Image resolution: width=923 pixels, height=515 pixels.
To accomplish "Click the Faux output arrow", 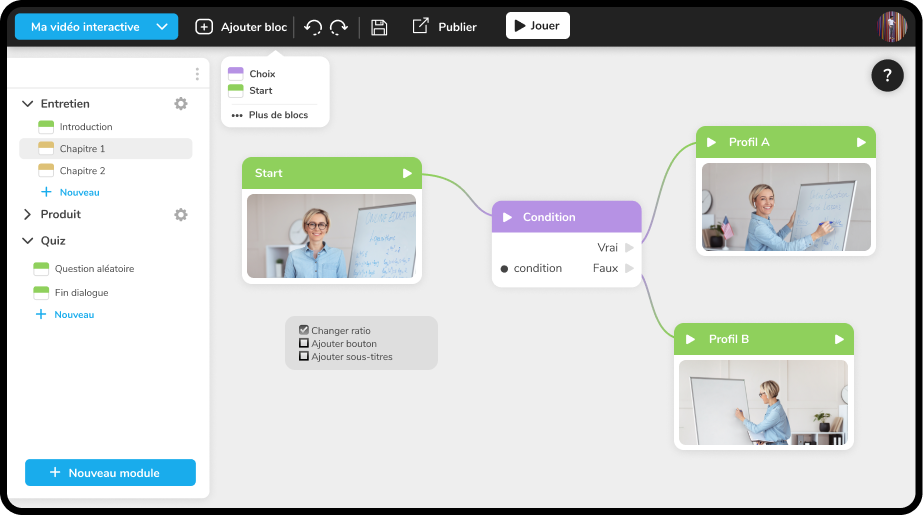I will [x=629, y=268].
